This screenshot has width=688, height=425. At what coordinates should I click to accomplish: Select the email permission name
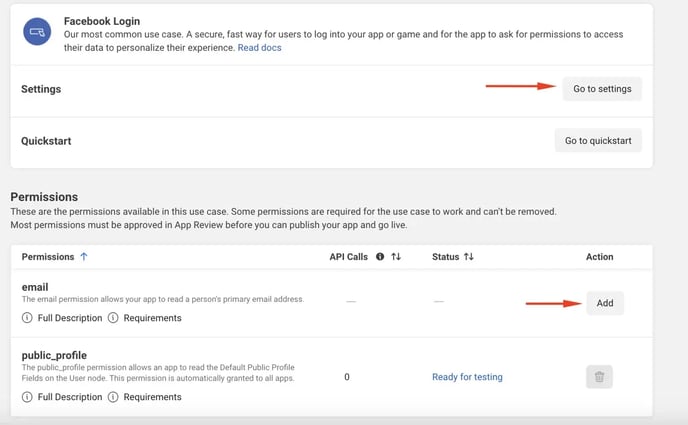(x=35, y=287)
